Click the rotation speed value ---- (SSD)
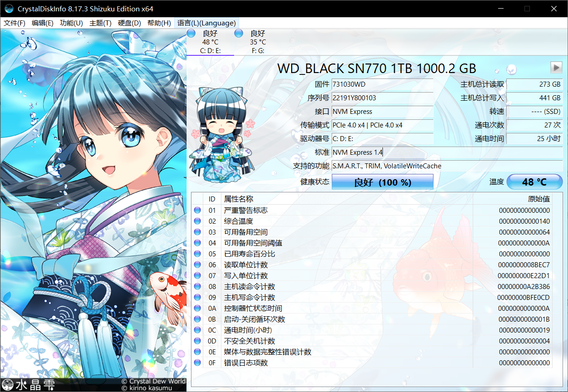 click(x=534, y=112)
